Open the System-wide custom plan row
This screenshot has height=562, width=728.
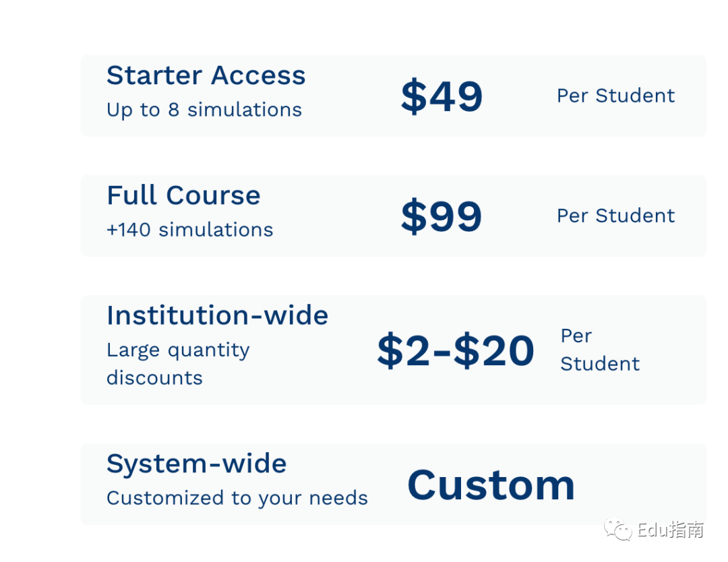coord(393,484)
